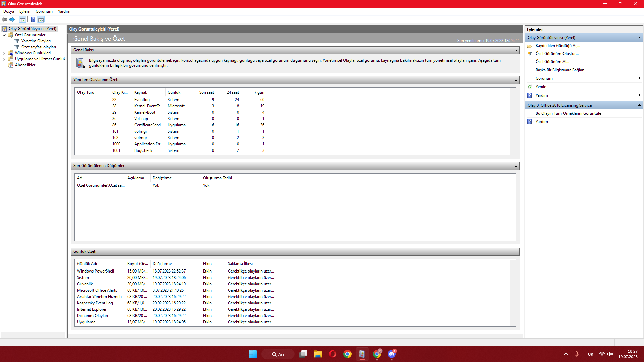This screenshot has width=644, height=362.
Task: Open Kaydedilen Günlüğü Aç action
Action: [x=557, y=46]
